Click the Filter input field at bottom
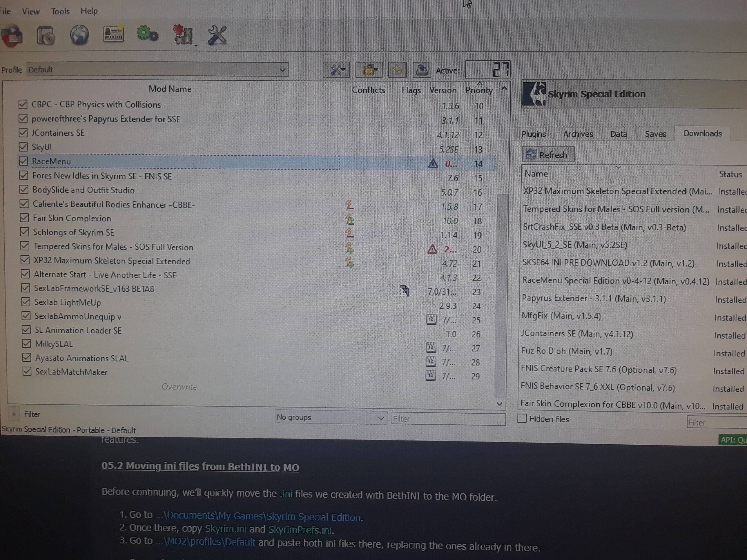 pos(448,418)
